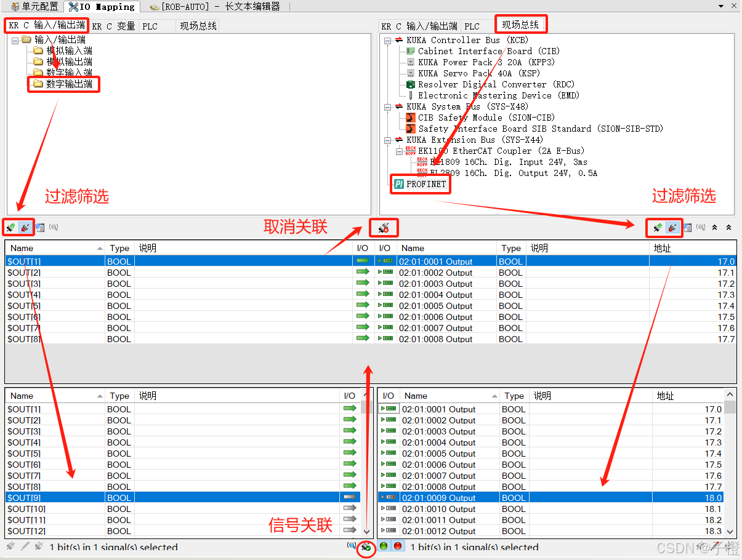Select the left pane 现场总线 tab
742x560 pixels.
(x=198, y=26)
